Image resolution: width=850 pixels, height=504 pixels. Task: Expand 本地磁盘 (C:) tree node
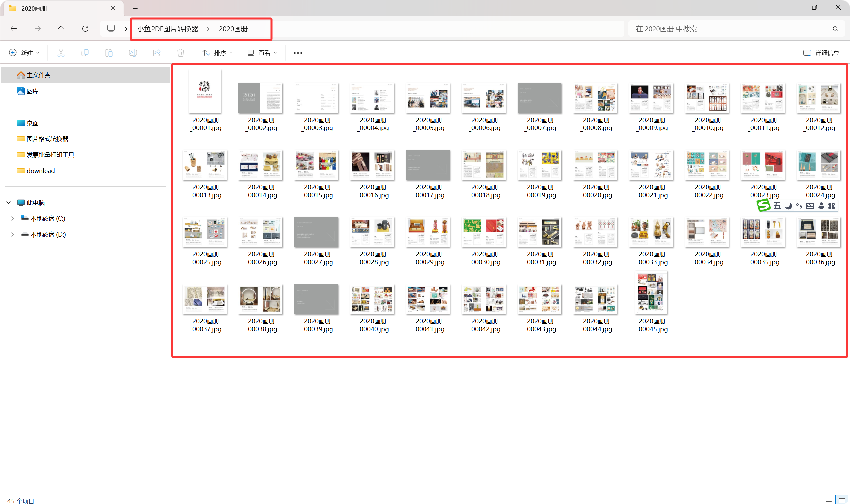[x=13, y=218]
